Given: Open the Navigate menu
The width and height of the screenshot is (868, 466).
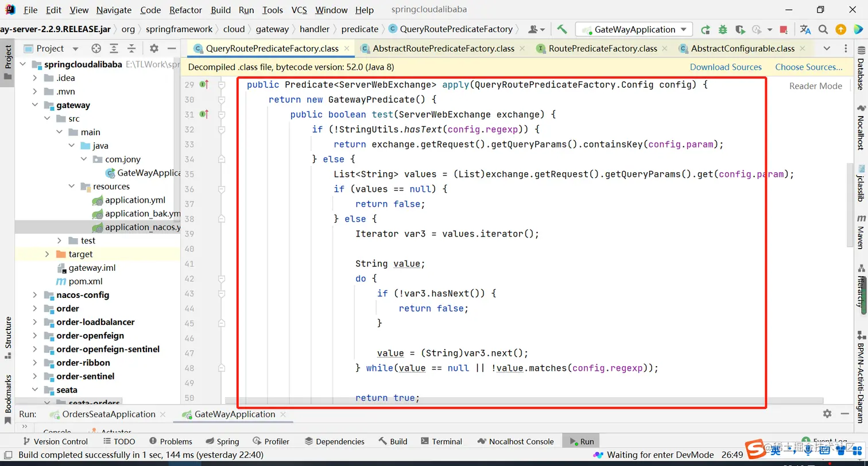Looking at the screenshot, I should (114, 10).
